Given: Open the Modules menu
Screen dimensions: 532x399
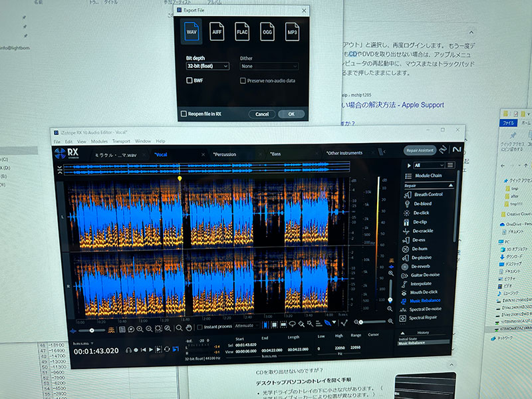Looking at the screenshot, I should coord(99,141).
